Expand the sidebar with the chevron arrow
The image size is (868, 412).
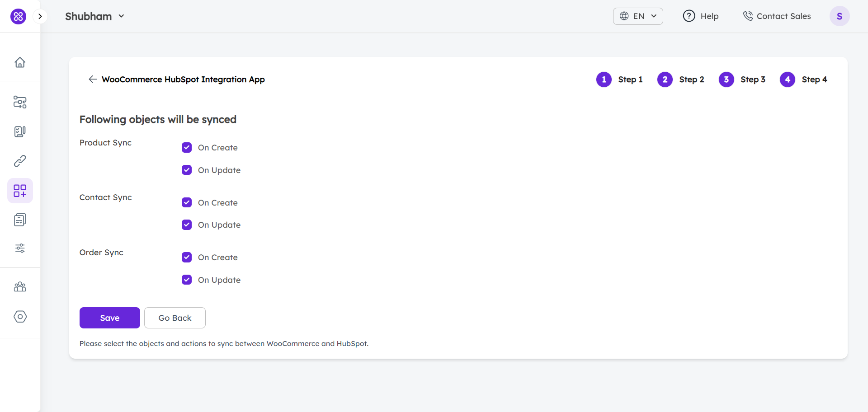pyautogui.click(x=40, y=16)
